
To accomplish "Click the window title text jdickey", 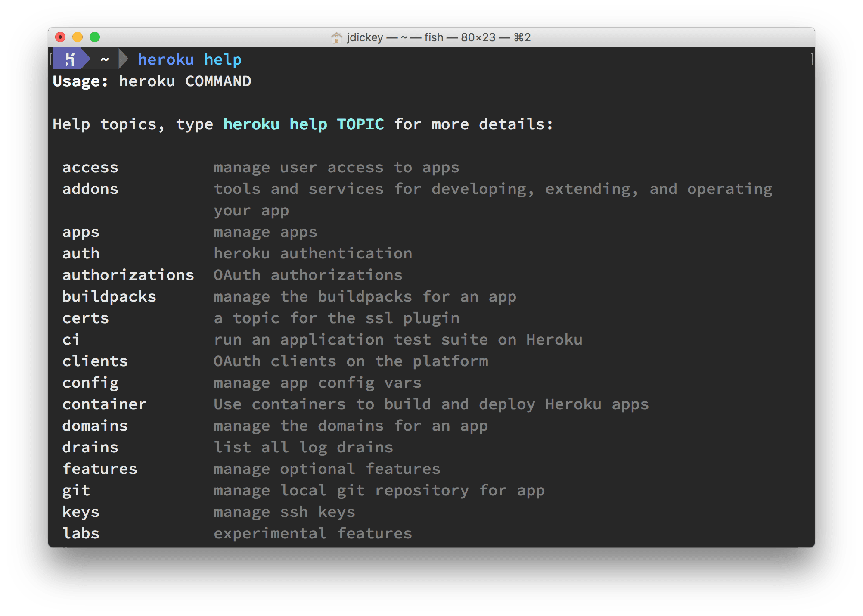I will coord(365,38).
